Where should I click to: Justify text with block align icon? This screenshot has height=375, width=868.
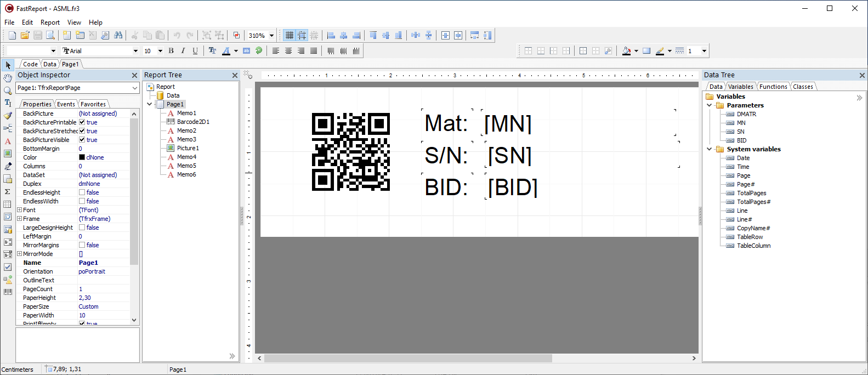point(314,51)
